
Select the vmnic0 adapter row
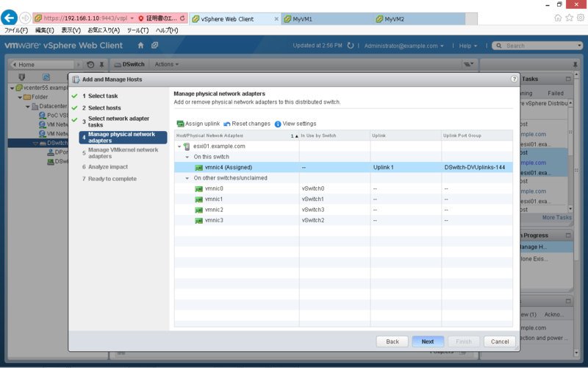pos(343,188)
